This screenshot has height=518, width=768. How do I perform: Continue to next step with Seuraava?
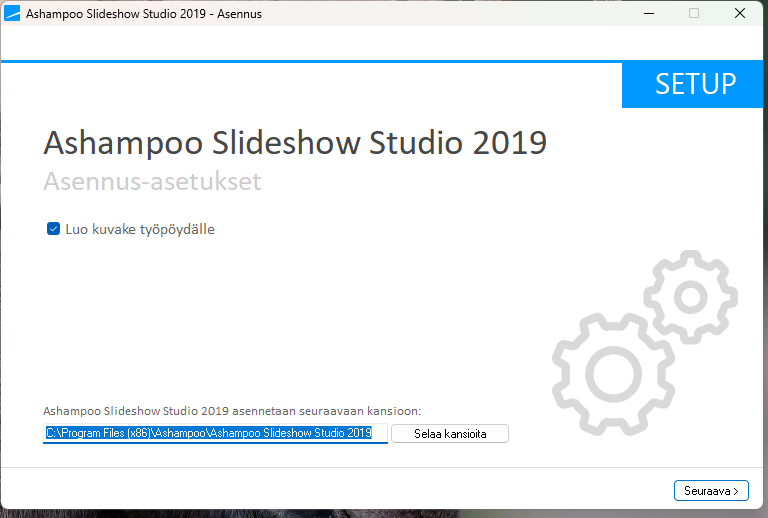pyautogui.click(x=711, y=491)
